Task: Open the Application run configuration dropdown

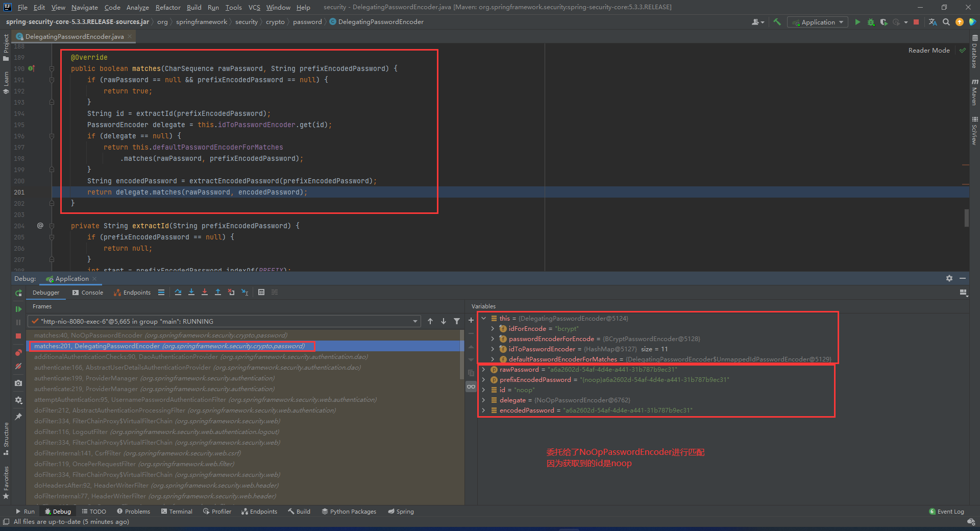Action: (817, 22)
